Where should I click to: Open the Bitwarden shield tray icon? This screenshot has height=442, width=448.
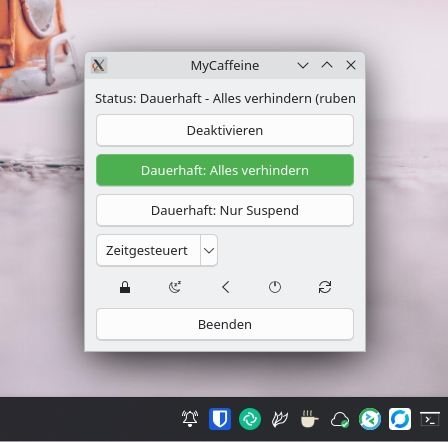click(220, 419)
